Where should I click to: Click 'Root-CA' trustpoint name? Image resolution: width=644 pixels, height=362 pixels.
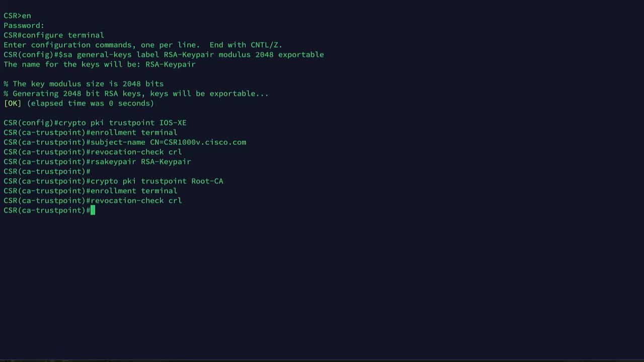207,181
